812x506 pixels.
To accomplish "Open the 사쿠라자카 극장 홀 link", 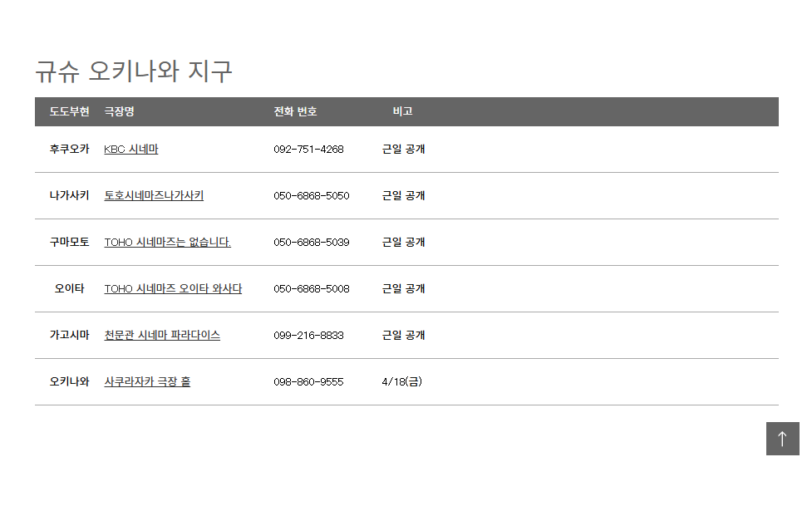I will click(x=147, y=382).
